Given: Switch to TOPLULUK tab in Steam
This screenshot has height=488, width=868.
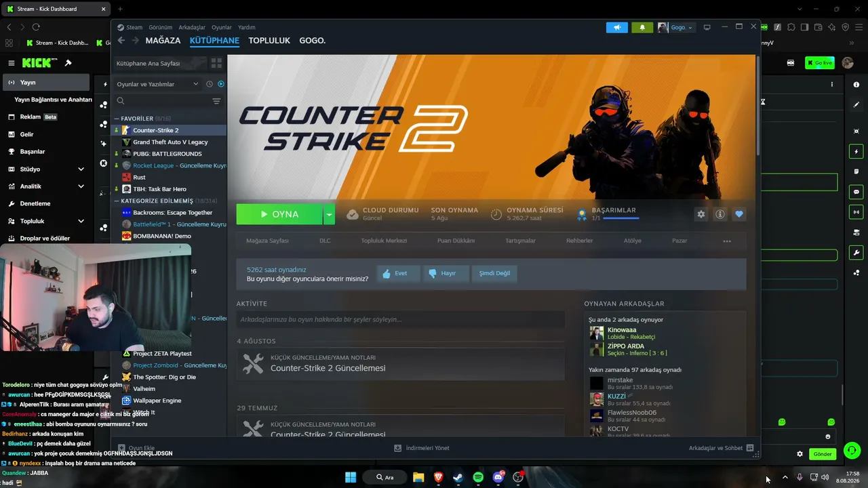Looking at the screenshot, I should click(x=269, y=41).
